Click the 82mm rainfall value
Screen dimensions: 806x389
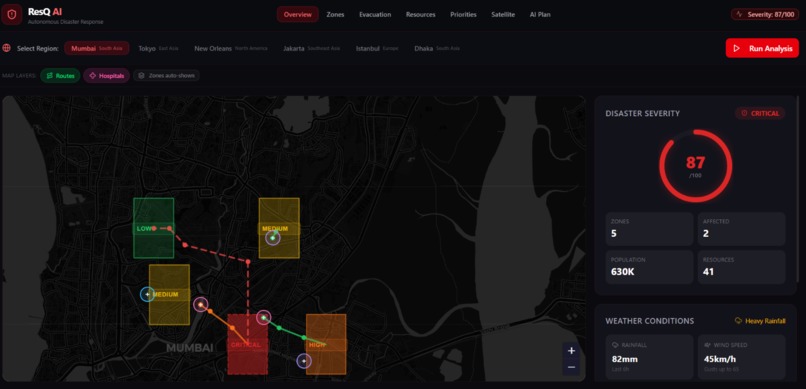(624, 359)
